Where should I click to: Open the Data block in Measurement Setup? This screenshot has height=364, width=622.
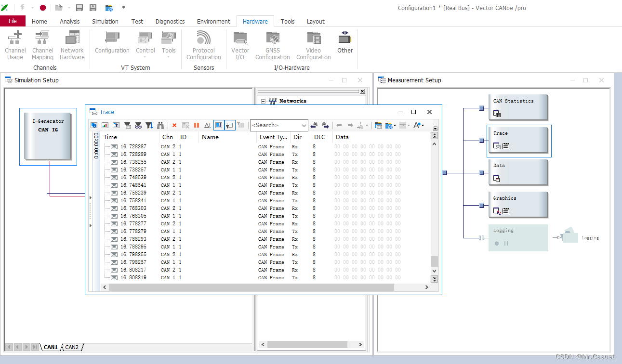click(x=518, y=172)
